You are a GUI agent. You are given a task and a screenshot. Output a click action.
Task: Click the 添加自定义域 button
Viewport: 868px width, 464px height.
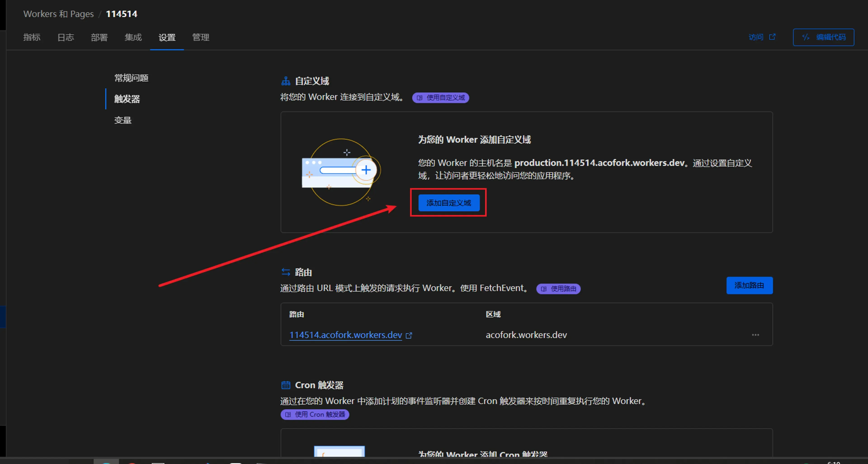[x=448, y=203]
